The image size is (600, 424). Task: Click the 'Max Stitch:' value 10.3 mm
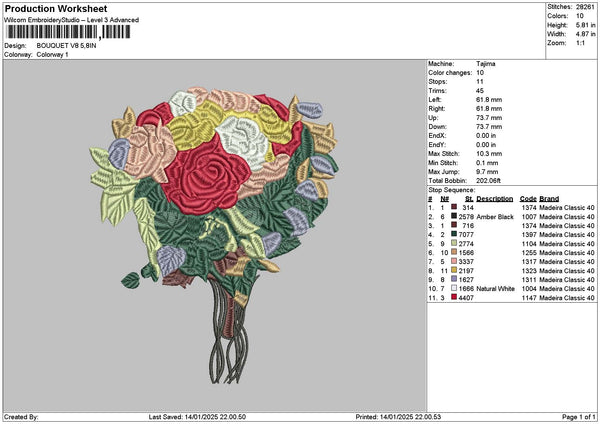coord(489,154)
